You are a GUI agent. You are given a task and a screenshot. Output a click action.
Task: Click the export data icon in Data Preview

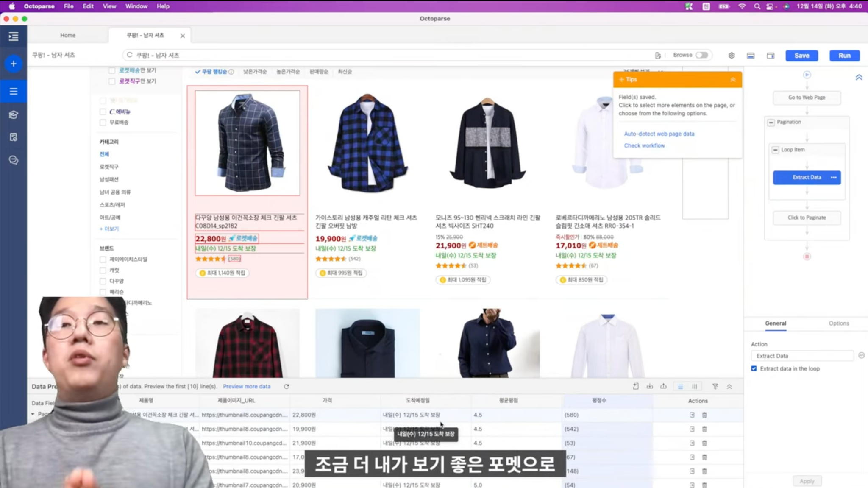664,386
